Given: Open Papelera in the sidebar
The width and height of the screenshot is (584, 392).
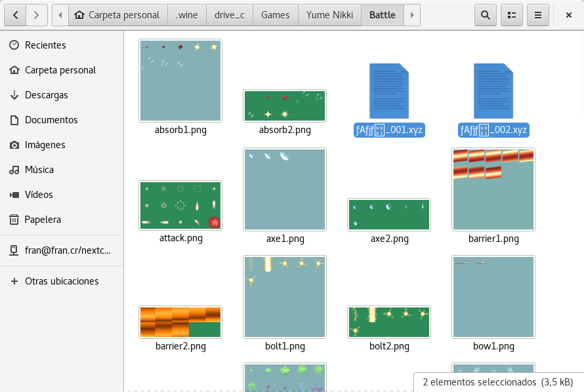Looking at the screenshot, I should [62, 220].
